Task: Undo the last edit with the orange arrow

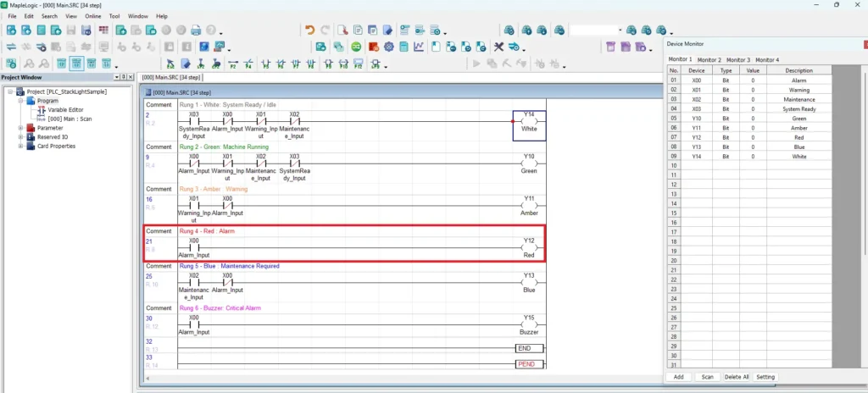Action: tap(310, 30)
